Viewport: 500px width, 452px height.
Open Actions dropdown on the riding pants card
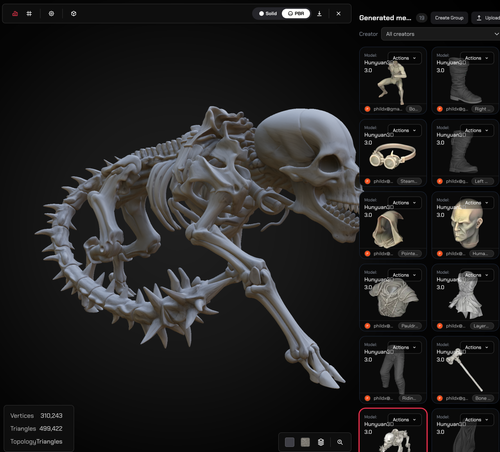[404, 347]
